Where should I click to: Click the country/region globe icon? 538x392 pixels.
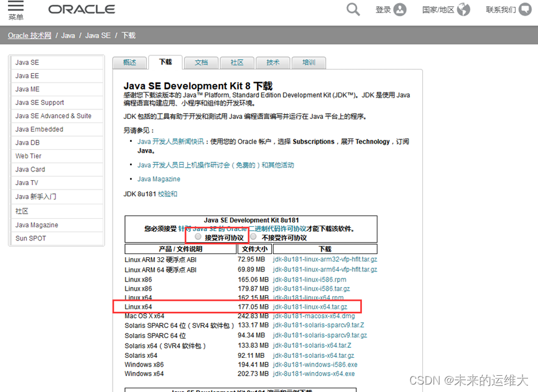click(x=463, y=9)
